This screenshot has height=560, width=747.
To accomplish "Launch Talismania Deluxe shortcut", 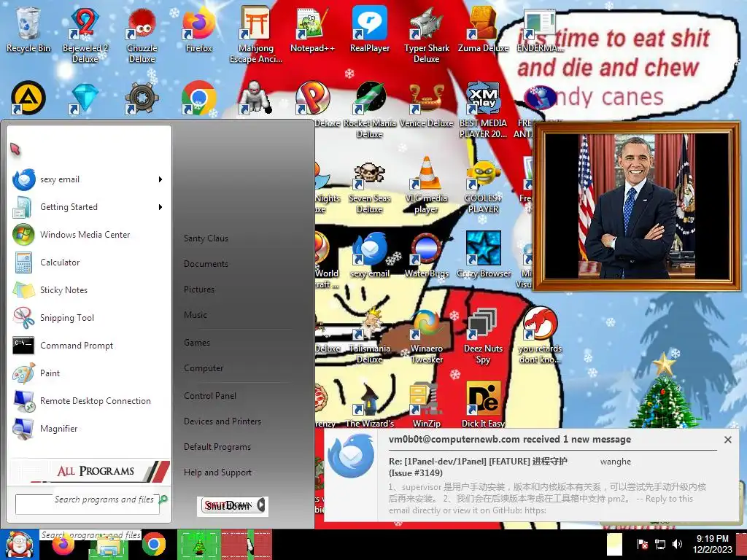I will pyautogui.click(x=370, y=335).
